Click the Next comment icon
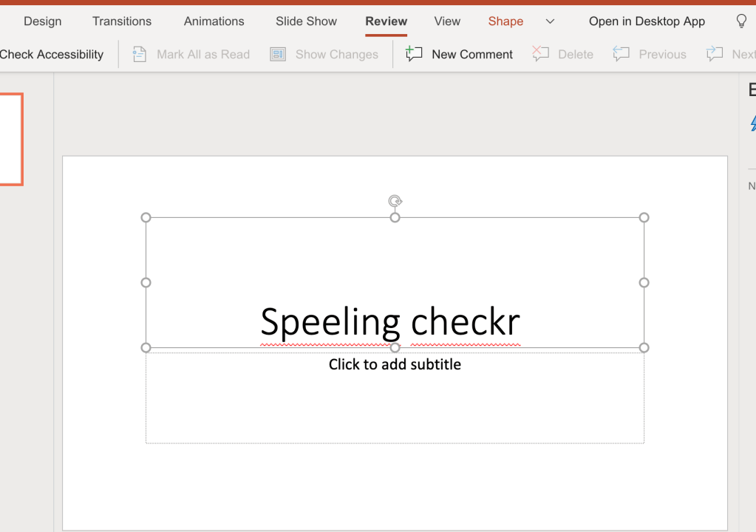 click(715, 54)
